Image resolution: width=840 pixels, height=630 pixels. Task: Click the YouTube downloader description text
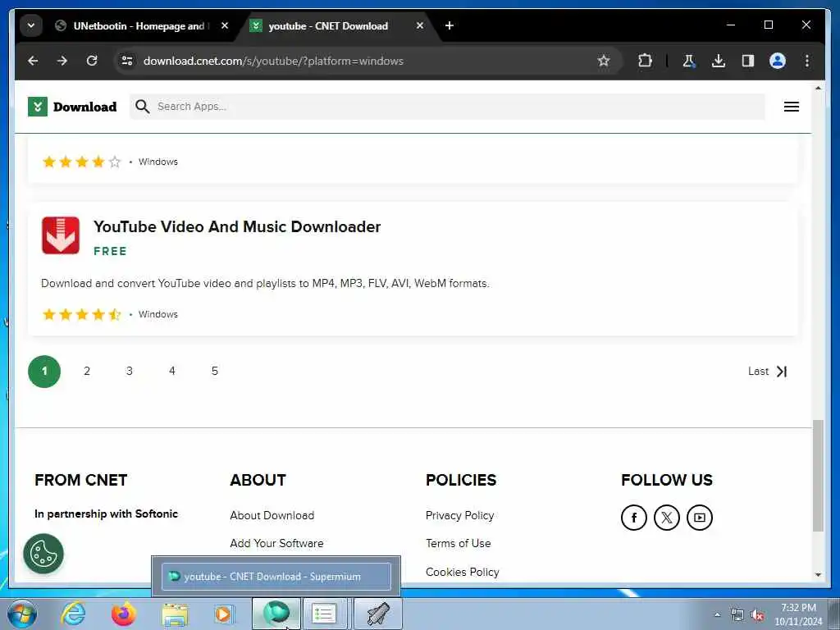coord(265,283)
